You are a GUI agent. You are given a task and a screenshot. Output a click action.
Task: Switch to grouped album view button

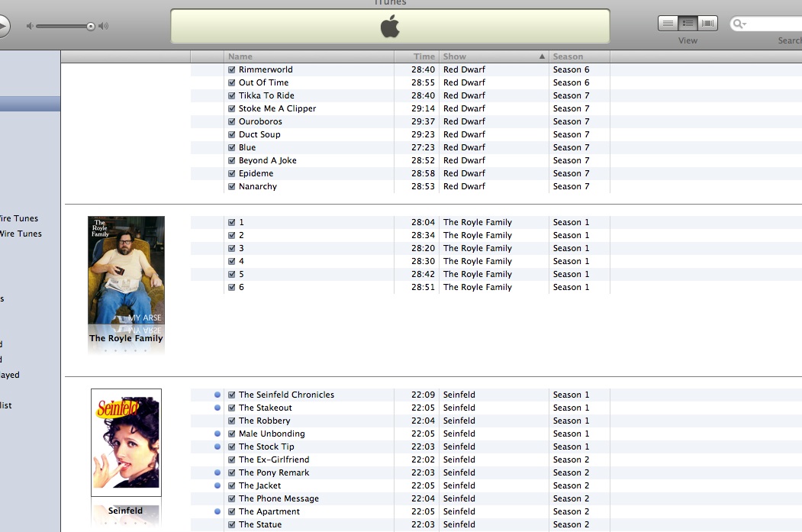(x=688, y=23)
